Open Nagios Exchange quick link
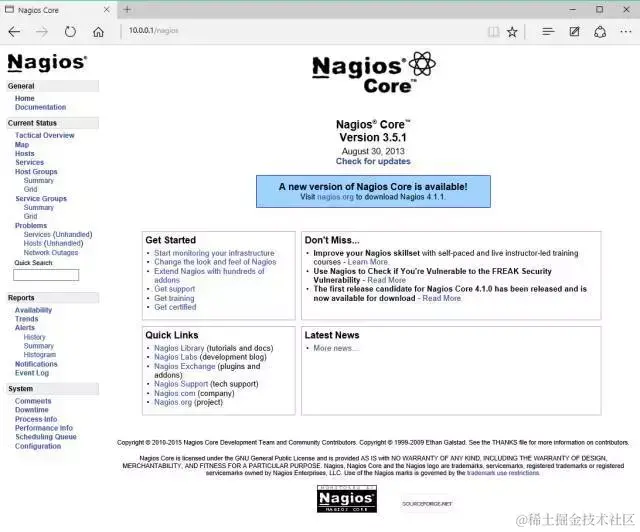This screenshot has height=532, width=640. point(184,366)
